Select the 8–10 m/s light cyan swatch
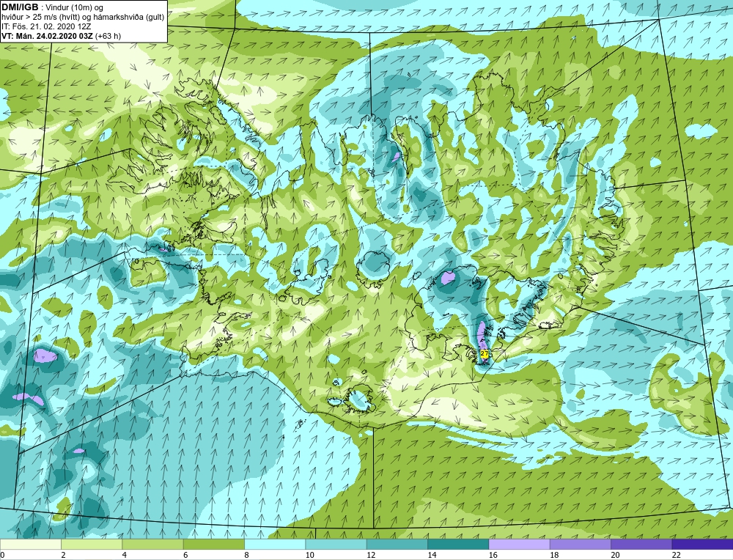 click(275, 544)
